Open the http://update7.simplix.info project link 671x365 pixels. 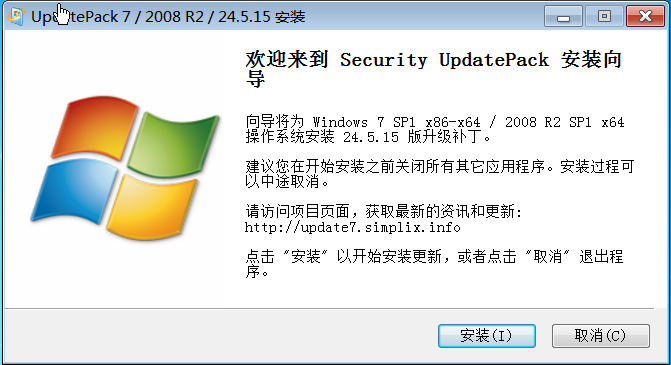(x=353, y=227)
